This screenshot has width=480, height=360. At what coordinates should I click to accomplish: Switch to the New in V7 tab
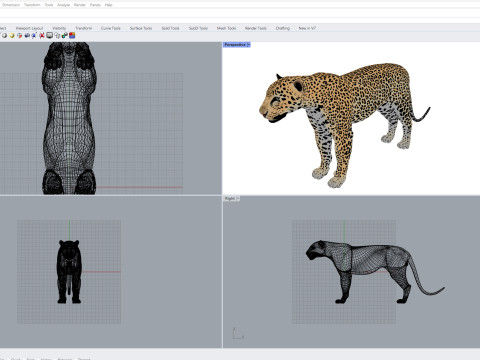(307, 28)
